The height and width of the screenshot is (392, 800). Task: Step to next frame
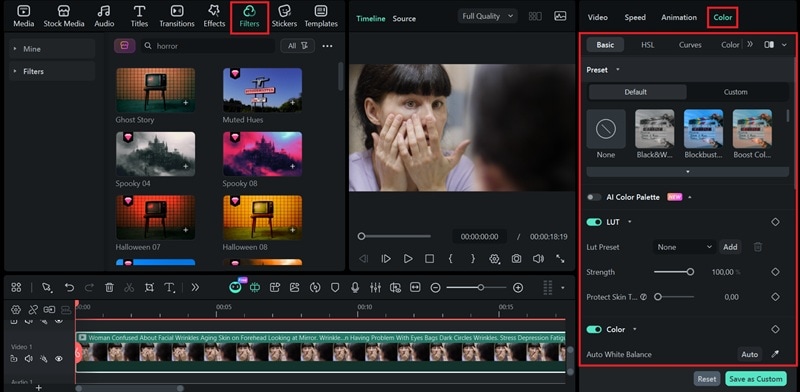click(386, 259)
